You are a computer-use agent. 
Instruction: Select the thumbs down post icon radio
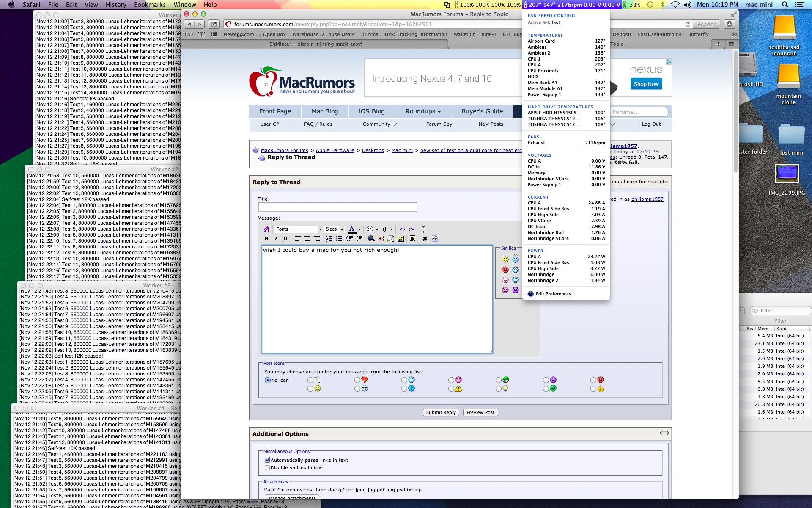357,380
